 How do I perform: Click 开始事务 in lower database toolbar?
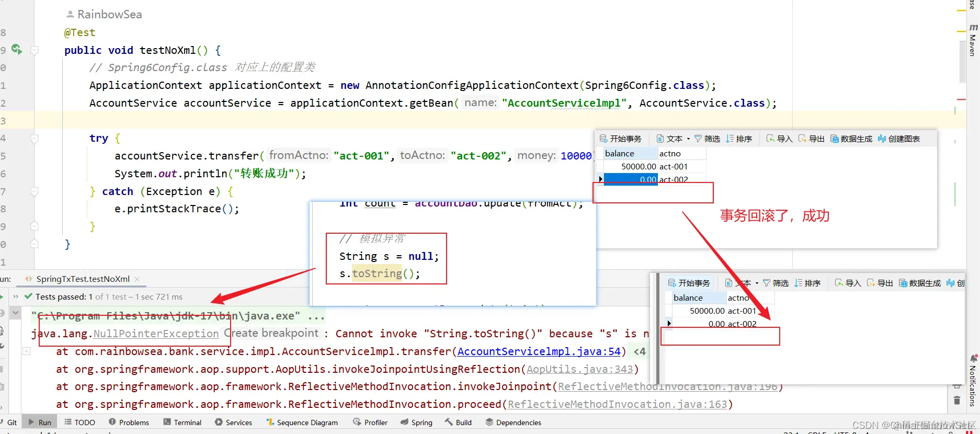(x=689, y=283)
